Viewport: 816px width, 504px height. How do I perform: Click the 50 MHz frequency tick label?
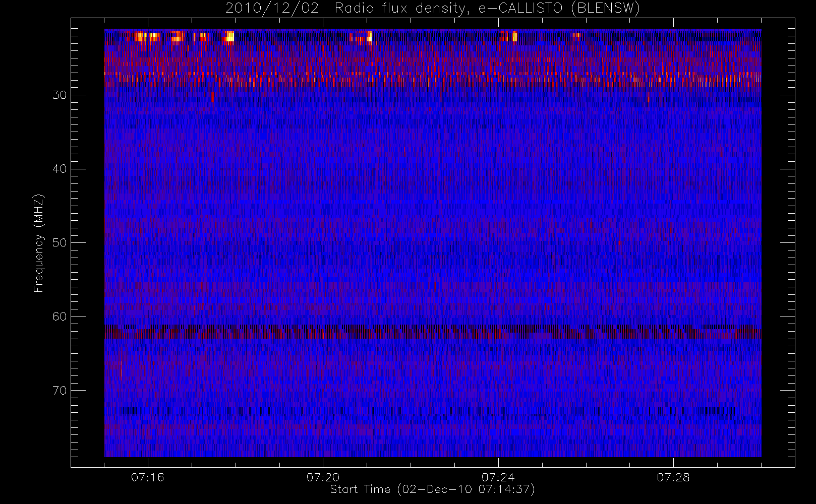[60, 243]
